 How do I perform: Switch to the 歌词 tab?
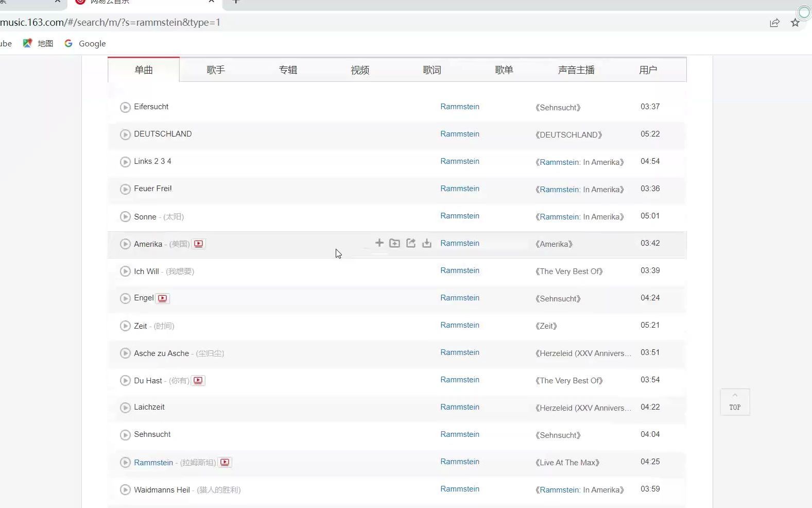(432, 70)
